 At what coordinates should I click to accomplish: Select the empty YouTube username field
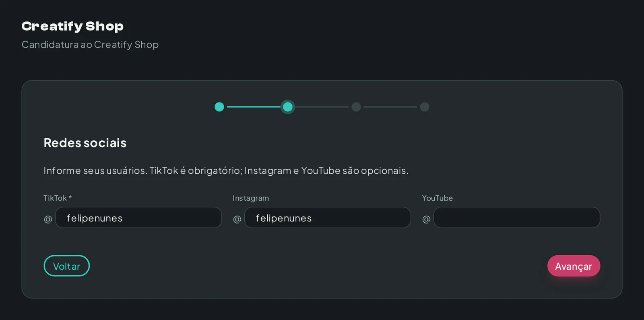coord(517,217)
